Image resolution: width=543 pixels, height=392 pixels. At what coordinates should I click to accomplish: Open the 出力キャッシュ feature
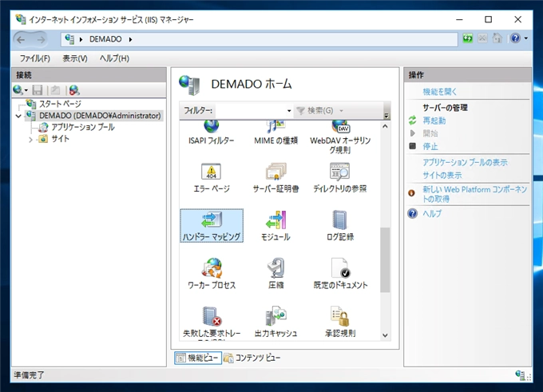[275, 322]
